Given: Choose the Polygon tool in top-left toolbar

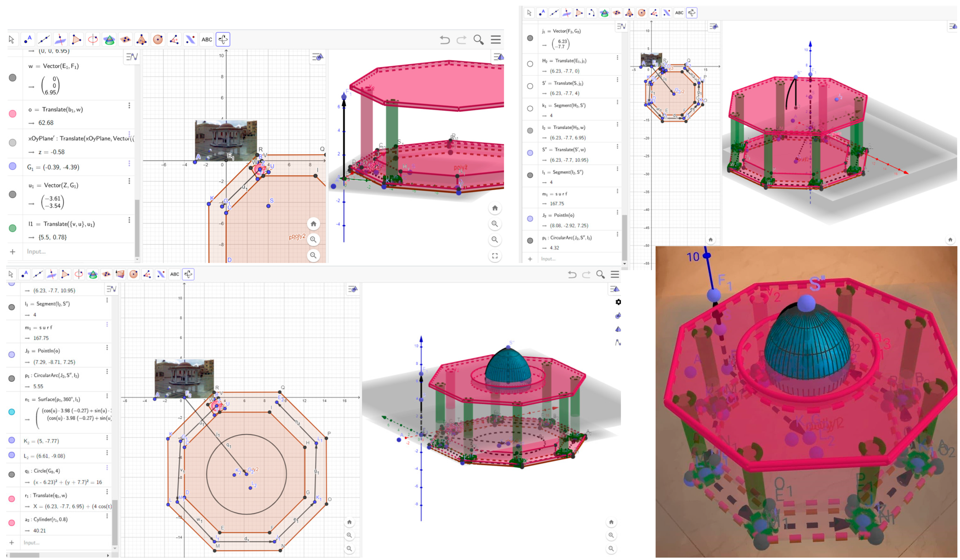Looking at the screenshot, I should coord(76,40).
